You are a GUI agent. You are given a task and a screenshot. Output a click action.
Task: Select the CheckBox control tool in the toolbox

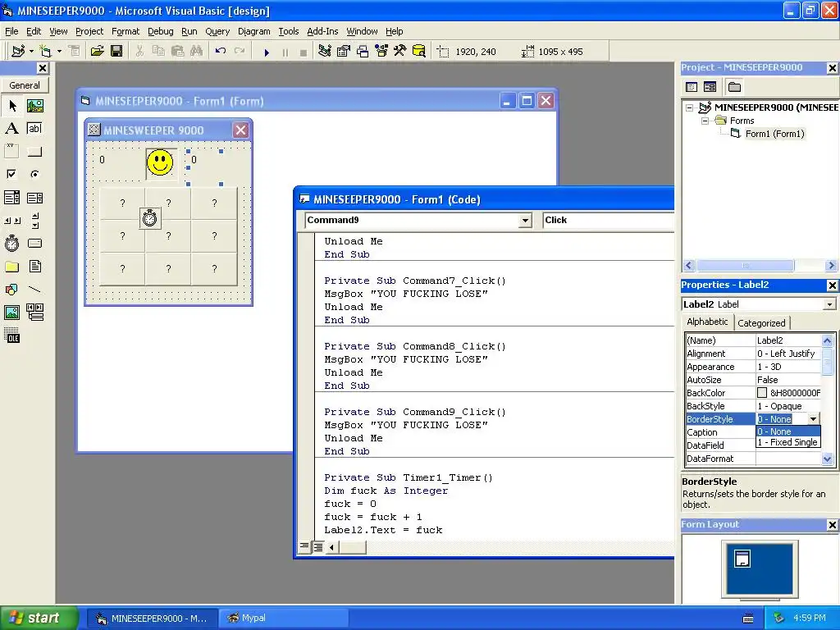[11, 174]
